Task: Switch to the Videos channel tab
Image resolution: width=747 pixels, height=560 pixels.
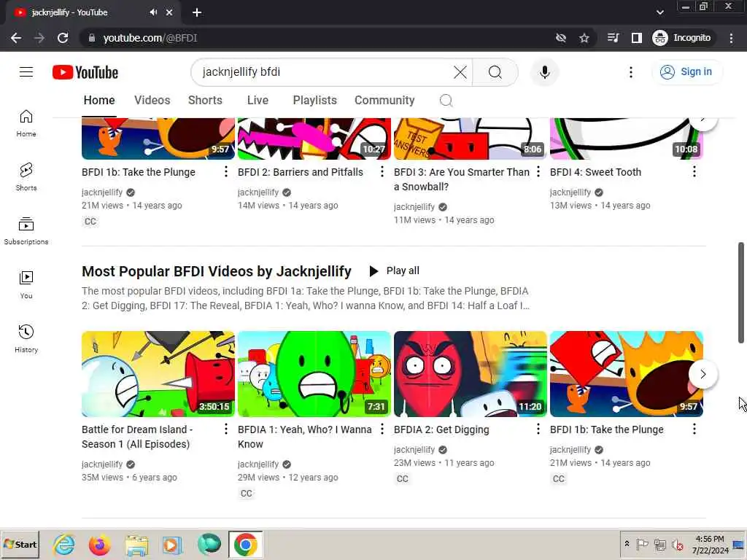Action: 152,101
